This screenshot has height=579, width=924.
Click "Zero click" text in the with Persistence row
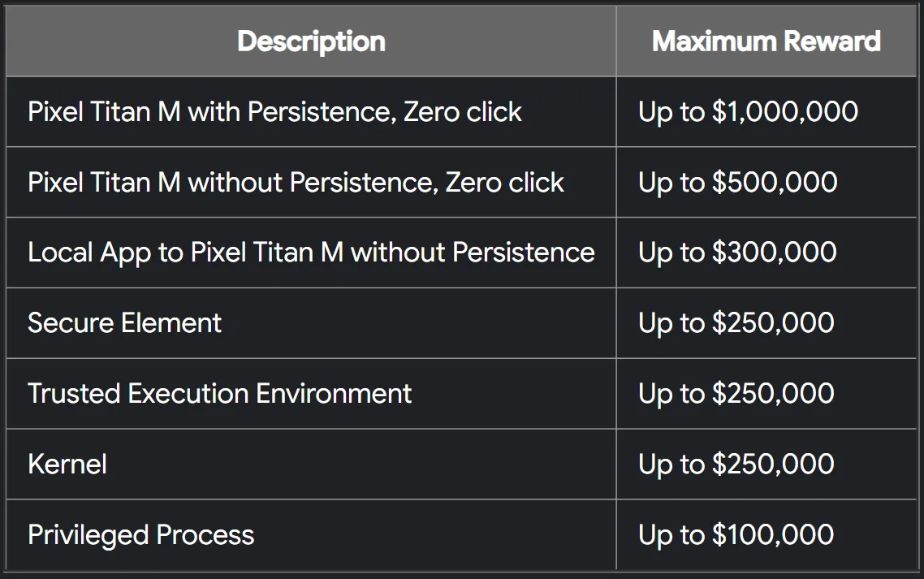coord(463,112)
